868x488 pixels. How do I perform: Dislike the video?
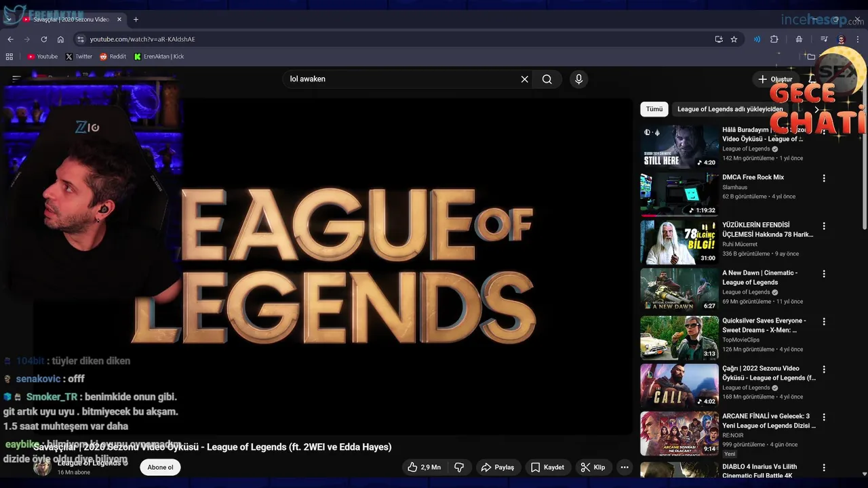tap(459, 467)
